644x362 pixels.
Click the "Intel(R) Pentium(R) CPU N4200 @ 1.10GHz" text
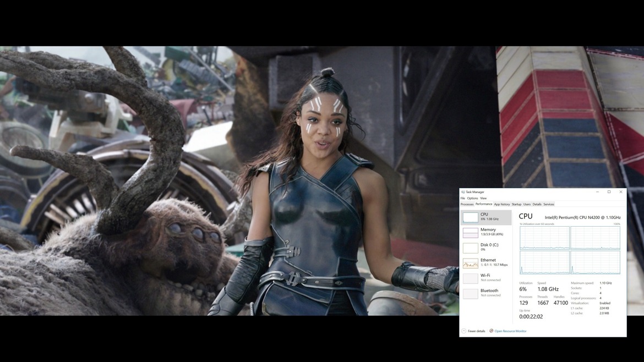pos(583,217)
